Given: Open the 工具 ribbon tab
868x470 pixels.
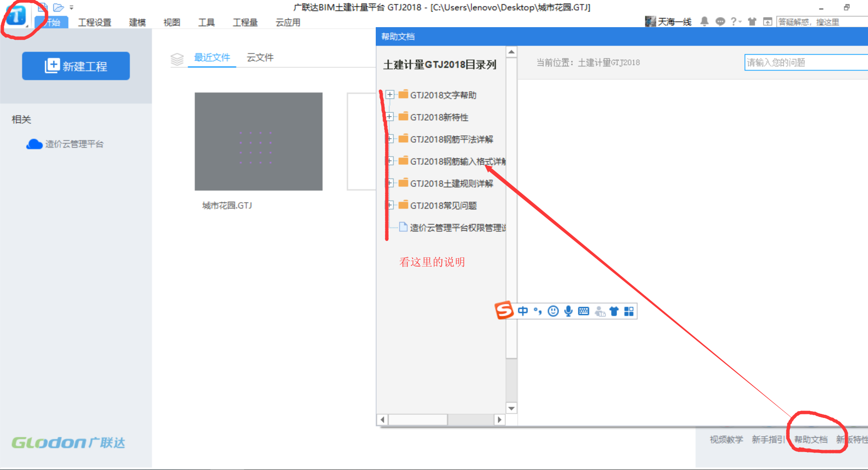Looking at the screenshot, I should (206, 22).
